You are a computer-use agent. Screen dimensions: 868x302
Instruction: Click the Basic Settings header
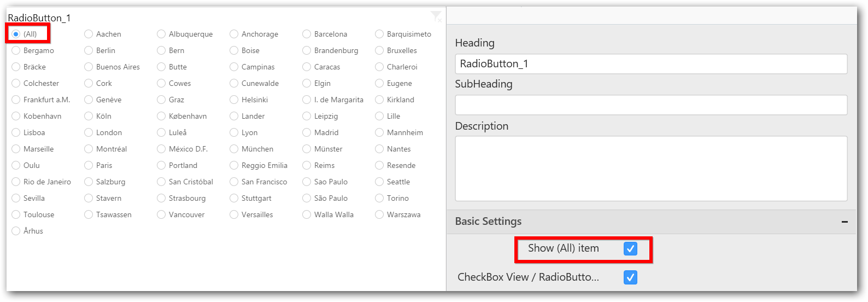pos(489,222)
